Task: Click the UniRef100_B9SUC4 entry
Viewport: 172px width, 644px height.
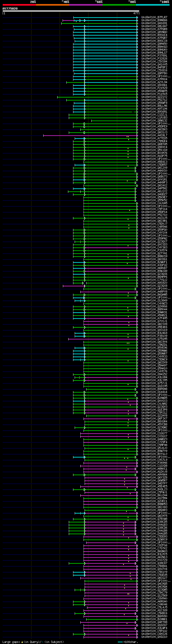Action: 154,35
